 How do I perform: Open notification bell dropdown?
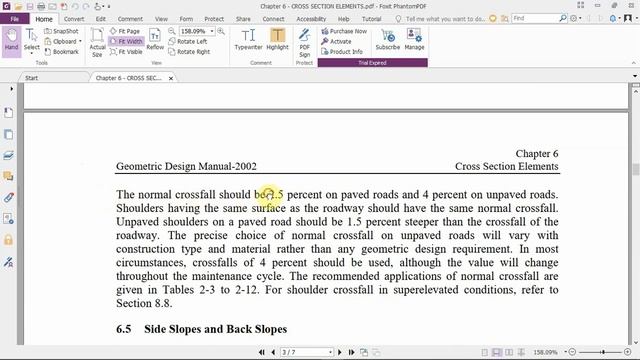[614, 18]
